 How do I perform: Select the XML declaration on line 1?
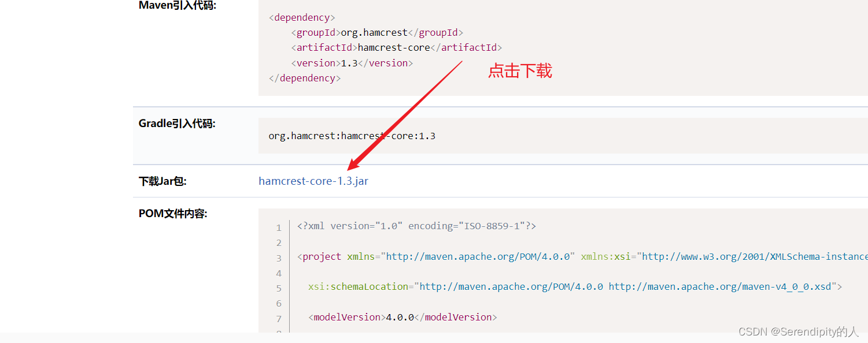(416, 226)
